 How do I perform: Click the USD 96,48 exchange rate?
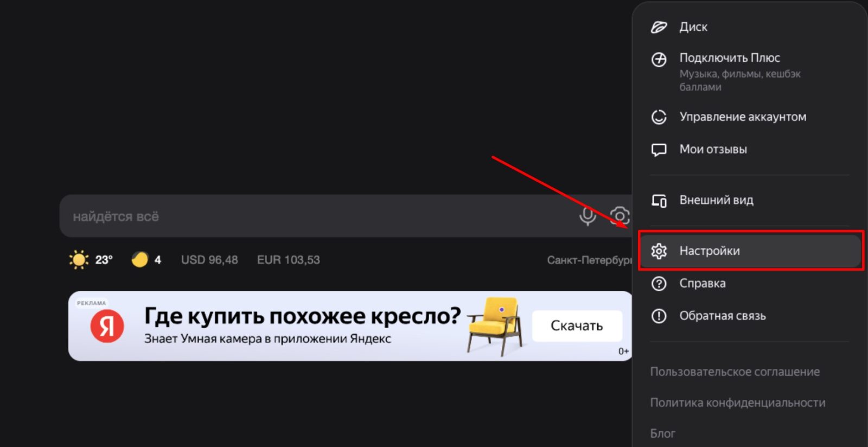(x=209, y=260)
